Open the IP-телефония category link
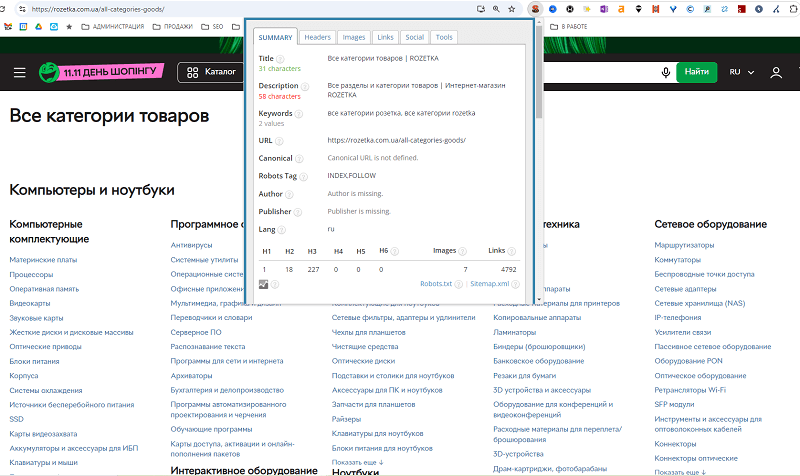Viewport: 800px width, 476px height. click(x=678, y=317)
